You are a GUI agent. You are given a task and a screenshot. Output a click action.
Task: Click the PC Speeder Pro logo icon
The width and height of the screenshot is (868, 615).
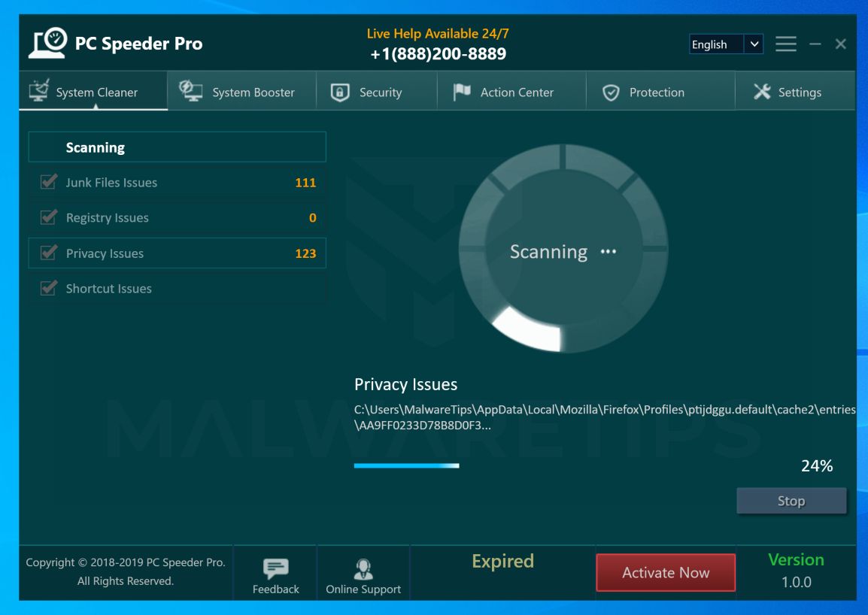point(48,43)
